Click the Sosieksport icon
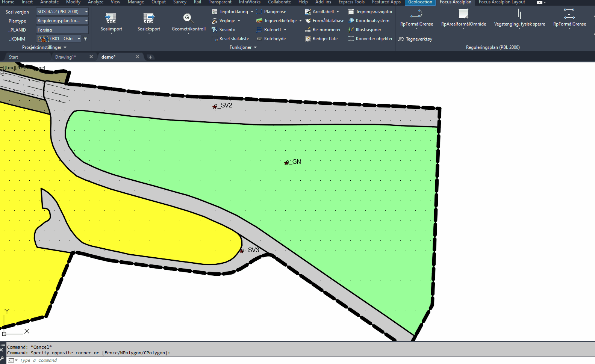595x364 pixels. click(148, 18)
